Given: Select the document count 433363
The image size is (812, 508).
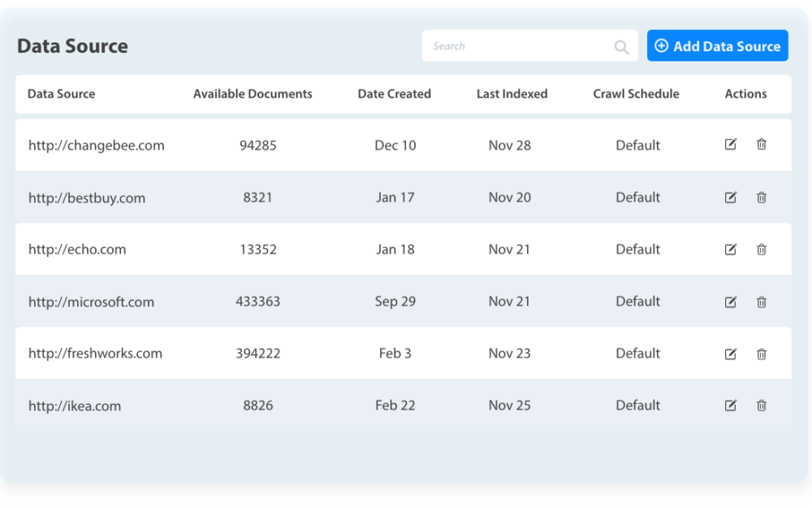Looking at the screenshot, I should [258, 302].
